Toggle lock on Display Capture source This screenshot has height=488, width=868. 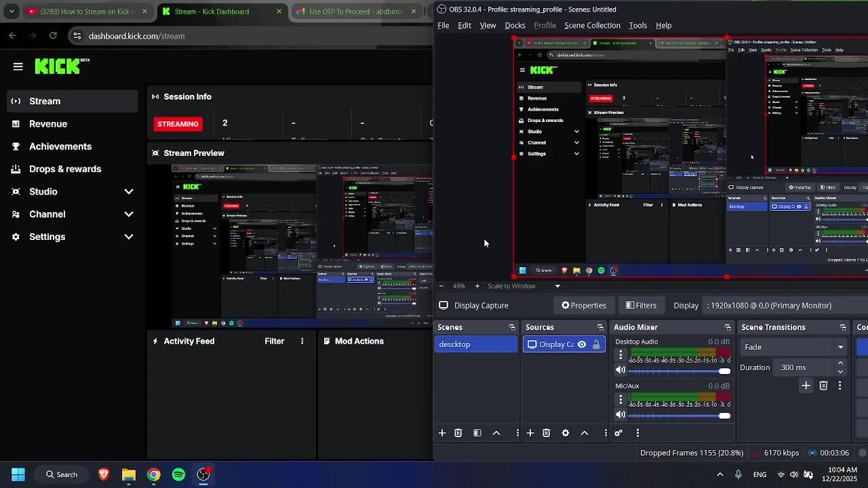click(596, 344)
